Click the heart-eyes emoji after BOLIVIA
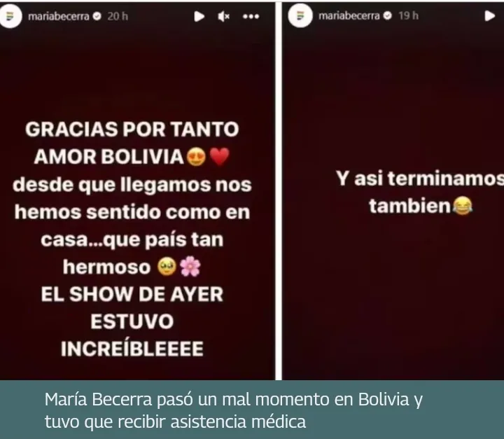The width and height of the screenshot is (504, 439). pos(196,157)
